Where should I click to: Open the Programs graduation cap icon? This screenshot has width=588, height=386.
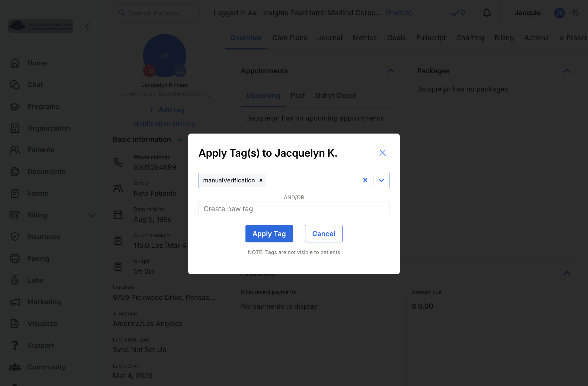coord(15,106)
